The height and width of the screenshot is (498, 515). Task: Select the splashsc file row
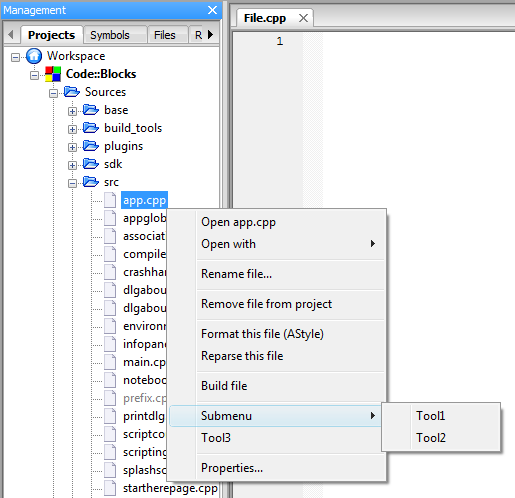[x=144, y=470]
